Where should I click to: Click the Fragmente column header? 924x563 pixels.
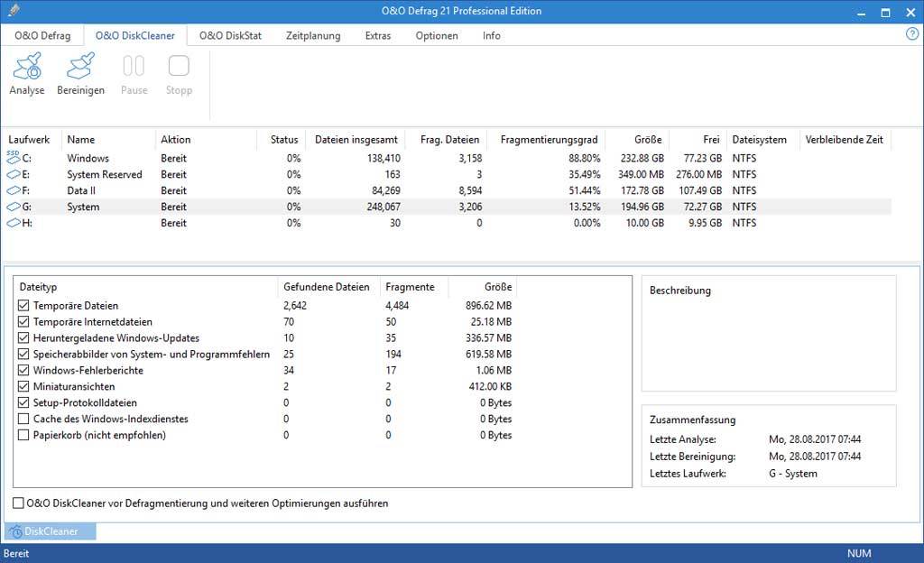click(411, 287)
